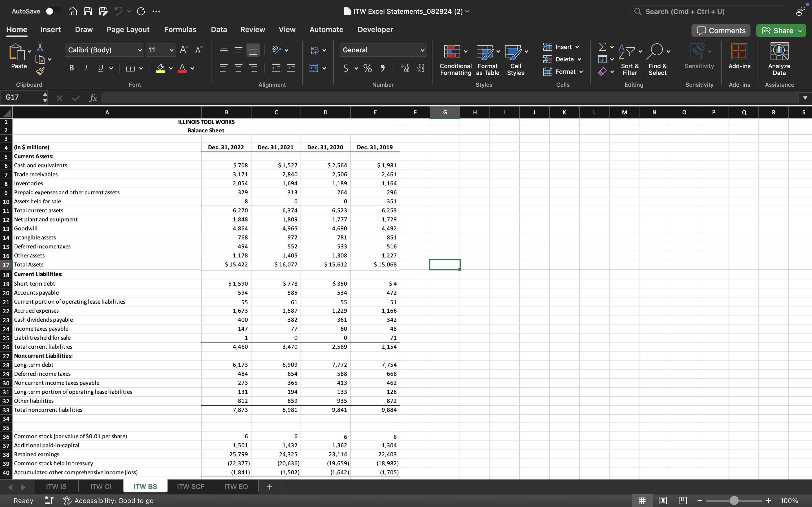Toggle underline on the selected cell
The image size is (812, 507).
point(100,68)
